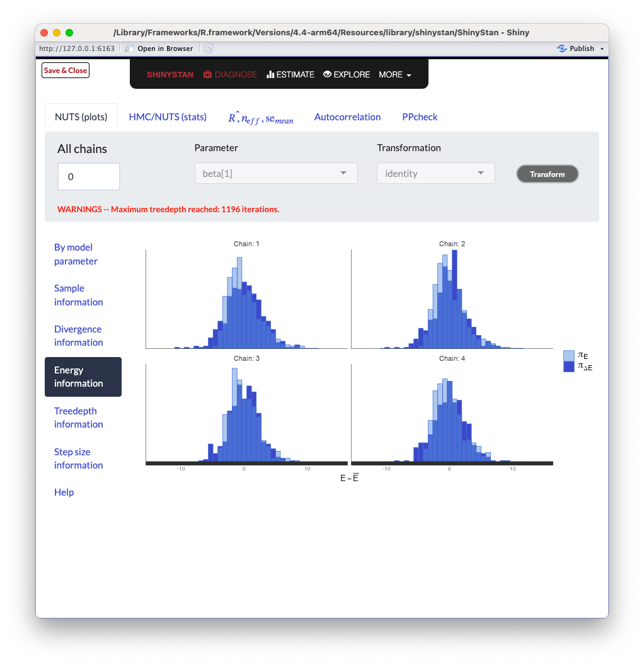Click the SHINYSTAN brand logo
Viewport: 644px width, 665px height.
tap(170, 74)
